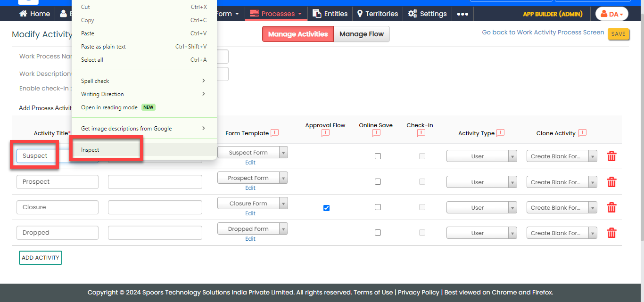Image resolution: width=644 pixels, height=302 pixels.
Task: Click trash icon for Dropped row
Action: click(611, 233)
